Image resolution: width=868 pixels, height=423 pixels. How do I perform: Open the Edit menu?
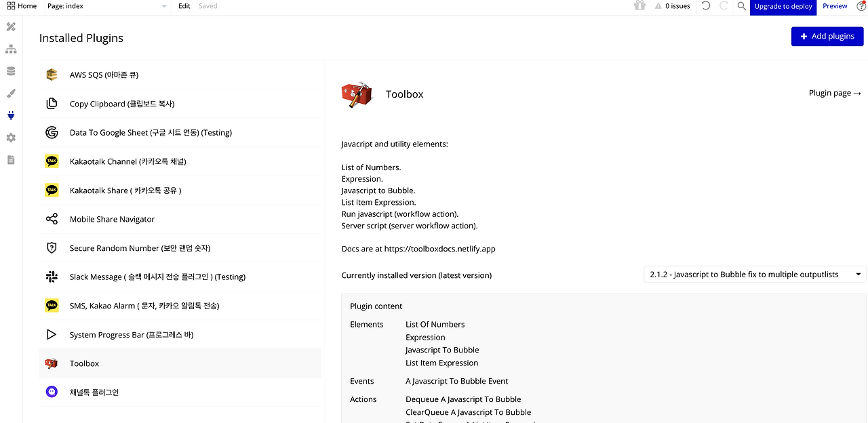pyautogui.click(x=184, y=6)
